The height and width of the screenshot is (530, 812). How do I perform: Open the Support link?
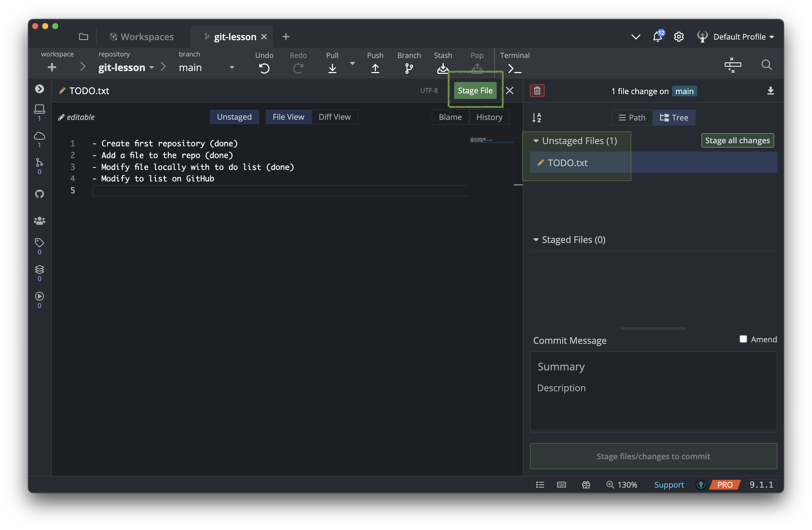pyautogui.click(x=669, y=485)
